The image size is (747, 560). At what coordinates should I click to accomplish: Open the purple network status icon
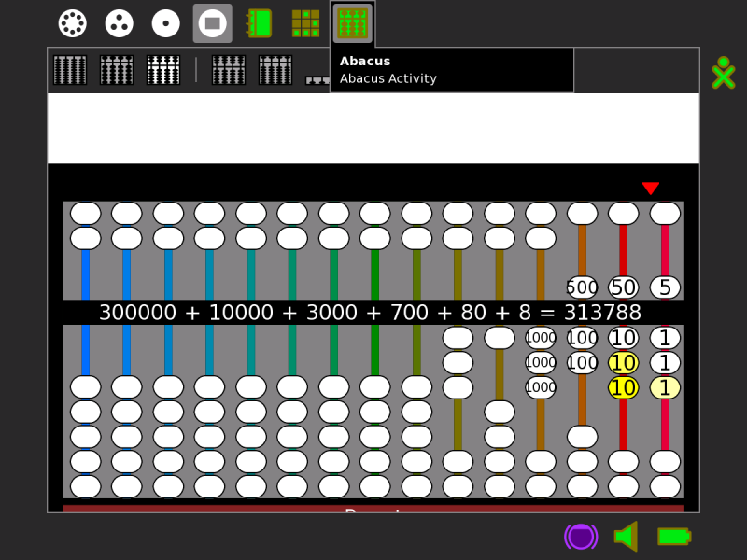pos(580,536)
